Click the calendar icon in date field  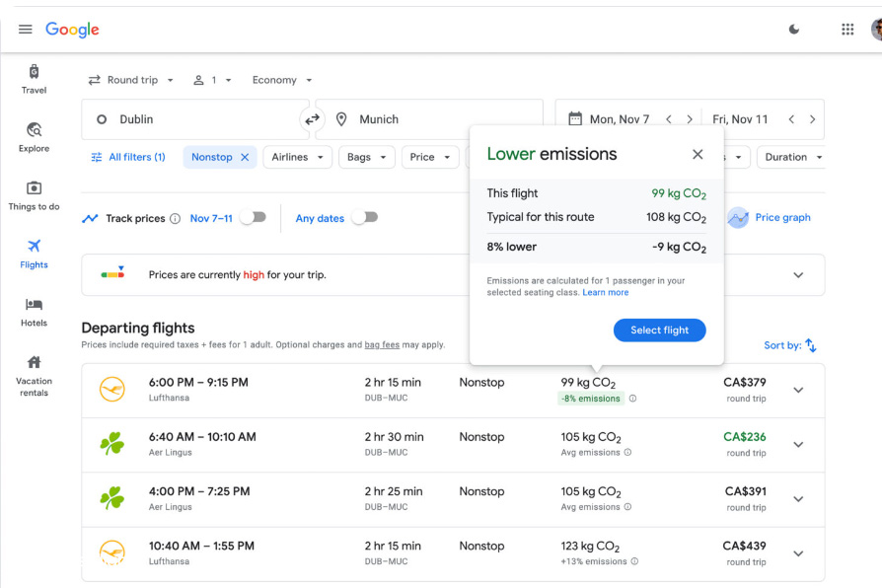(x=575, y=118)
